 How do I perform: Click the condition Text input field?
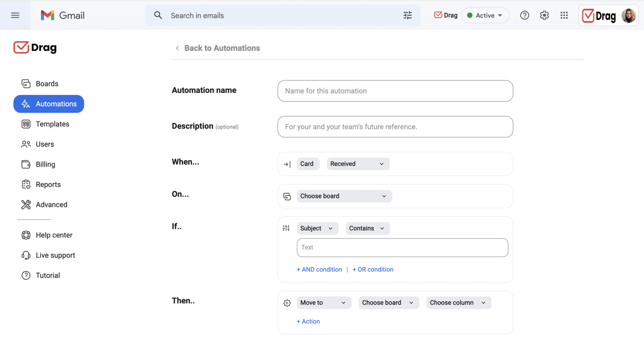click(x=402, y=247)
